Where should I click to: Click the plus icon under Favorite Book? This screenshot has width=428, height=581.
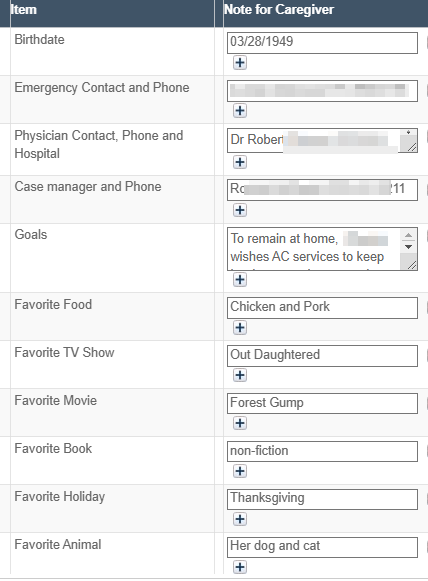tap(240, 471)
